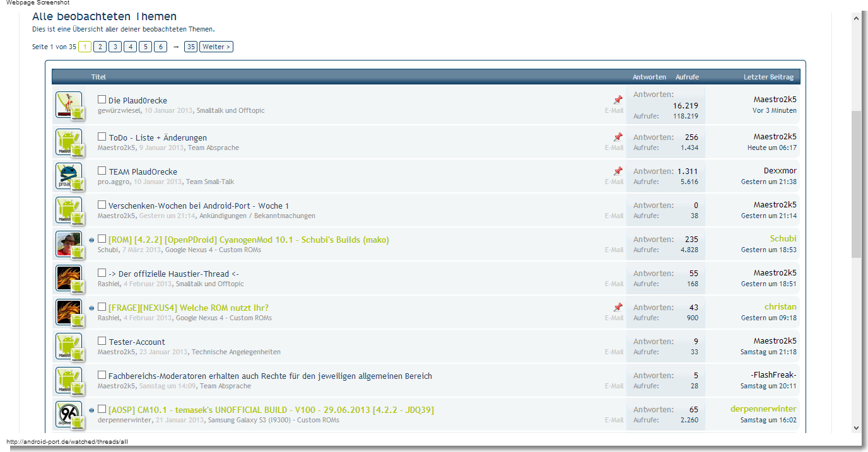
Task: Click derpennerwinter's avatar icon
Action: pyautogui.click(x=67, y=414)
